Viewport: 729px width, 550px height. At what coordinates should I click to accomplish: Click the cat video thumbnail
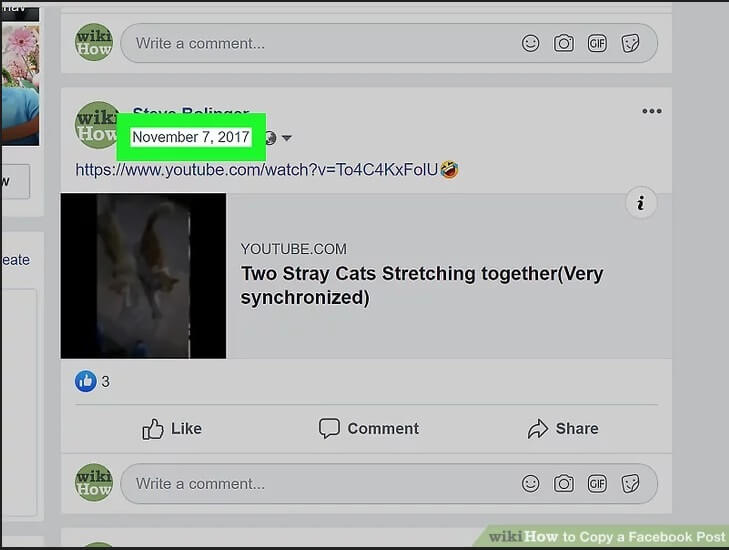143,276
